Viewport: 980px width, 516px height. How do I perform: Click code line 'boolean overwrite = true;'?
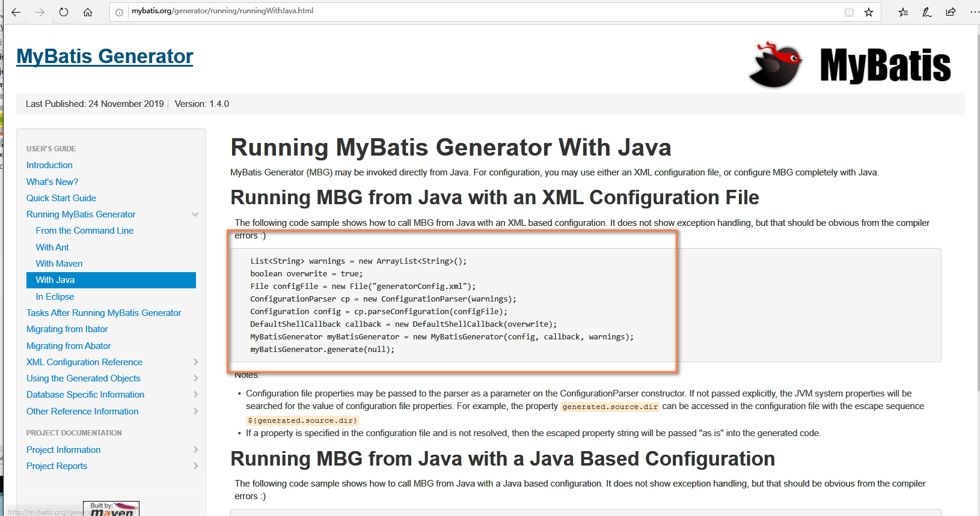(307, 274)
